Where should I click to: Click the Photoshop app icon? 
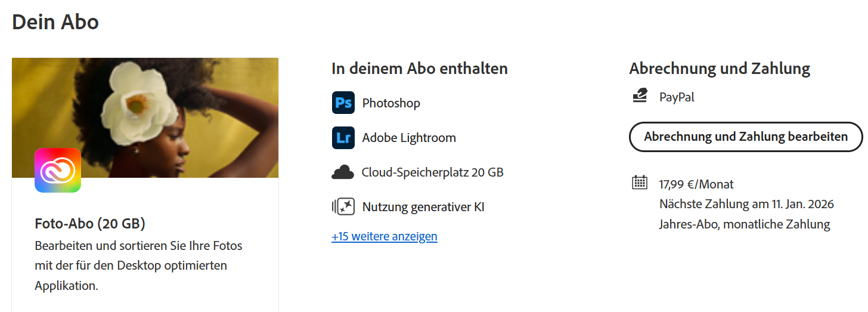343,103
